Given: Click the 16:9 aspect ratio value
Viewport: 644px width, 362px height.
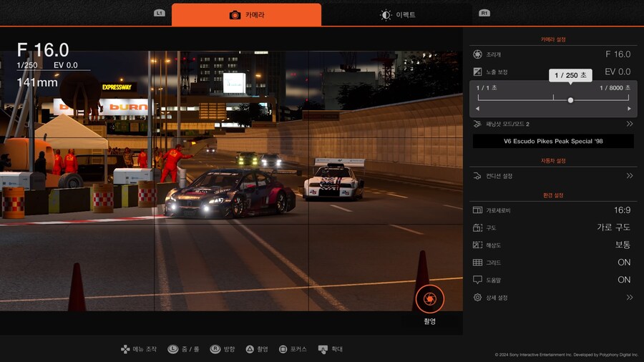Looking at the screenshot, I should click(x=621, y=210).
